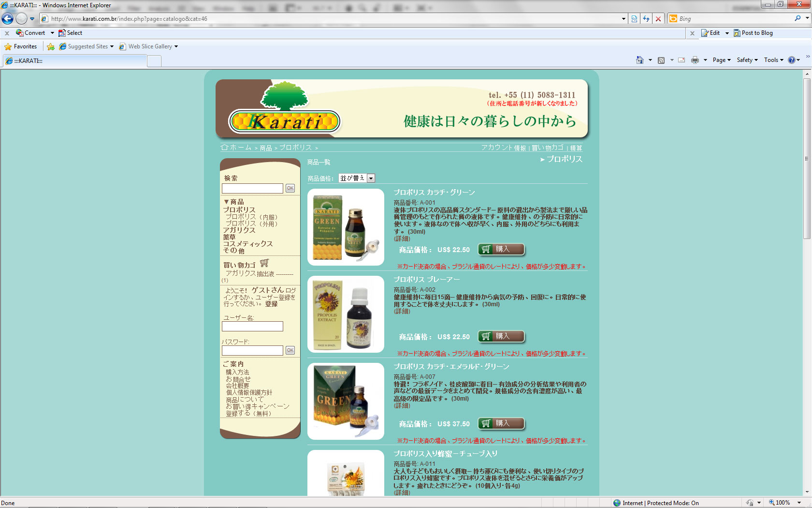Open the 並び替え price sort dropdown
Viewport: 812px width, 508px height.
point(371,179)
